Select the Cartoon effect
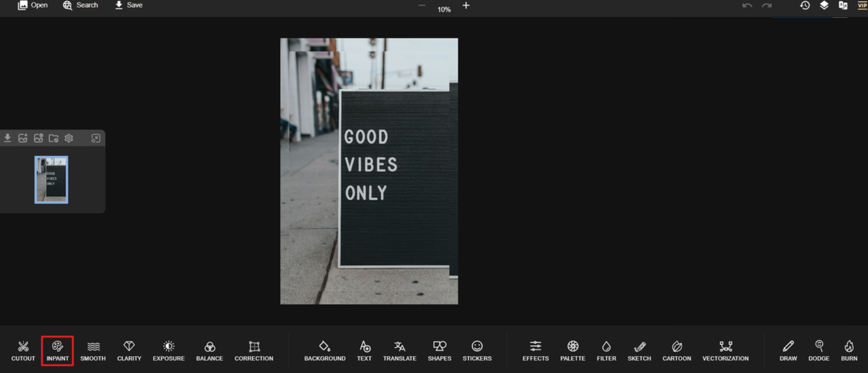Image resolution: width=868 pixels, height=373 pixels. pyautogui.click(x=677, y=351)
